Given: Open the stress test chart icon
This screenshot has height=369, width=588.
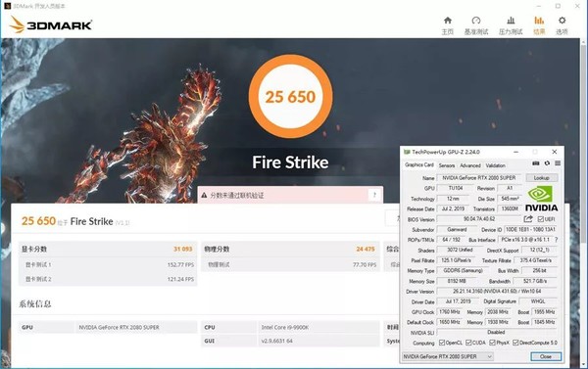Looking at the screenshot, I should [511, 21].
